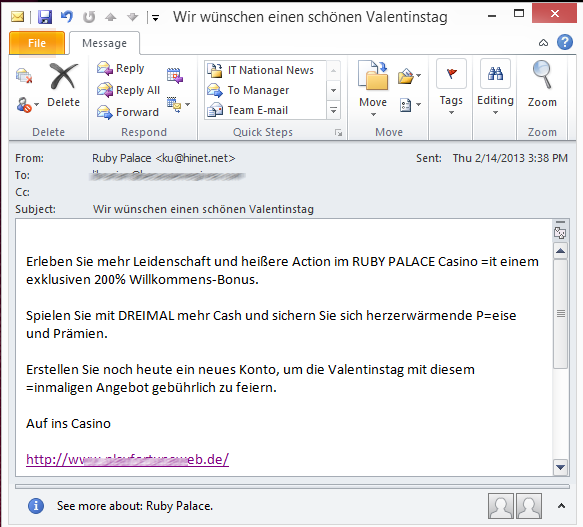Open the purple hyperlink in email body
This screenshot has width=583, height=527.
click(127, 459)
